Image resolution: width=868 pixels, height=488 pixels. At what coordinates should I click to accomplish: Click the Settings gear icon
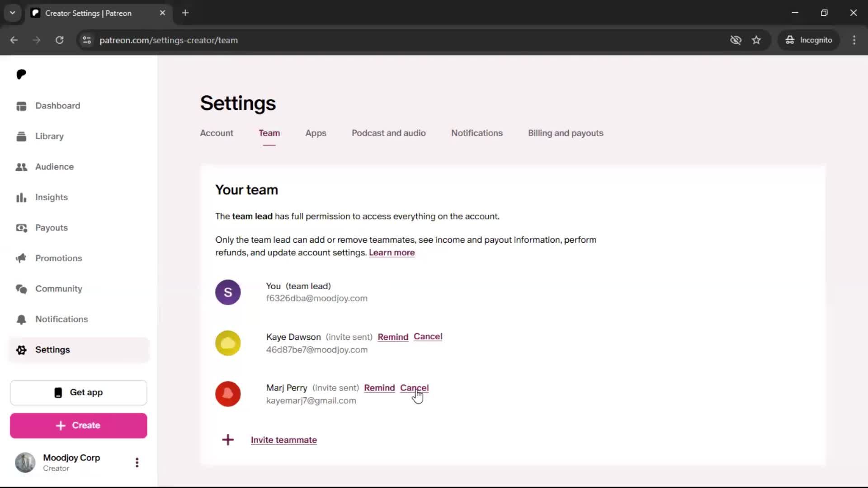[21, 350]
